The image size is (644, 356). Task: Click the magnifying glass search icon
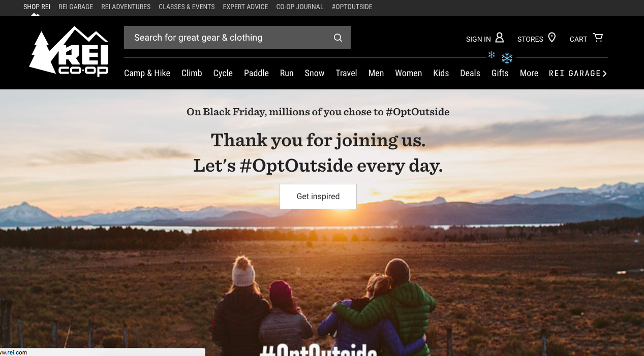[x=338, y=38]
